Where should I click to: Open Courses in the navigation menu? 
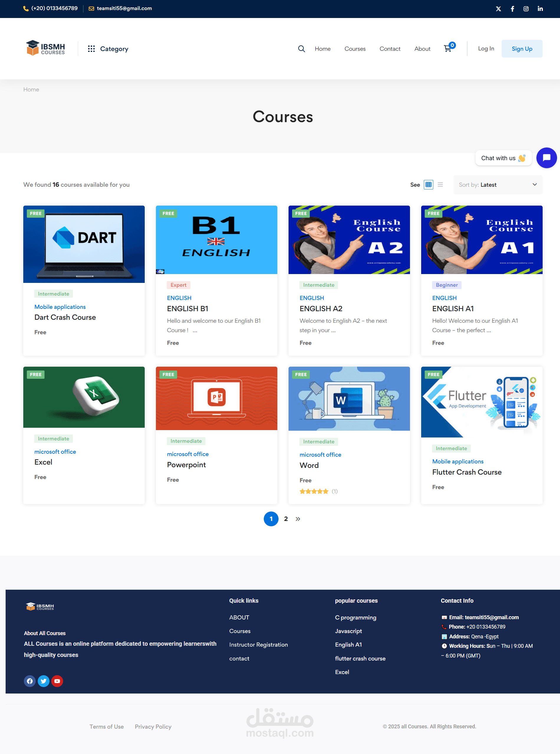click(355, 49)
